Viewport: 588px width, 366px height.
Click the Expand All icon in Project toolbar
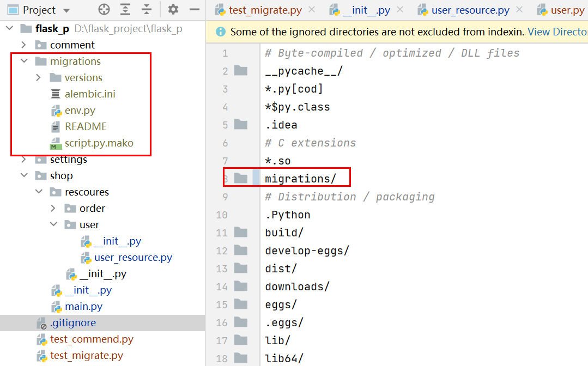point(125,9)
